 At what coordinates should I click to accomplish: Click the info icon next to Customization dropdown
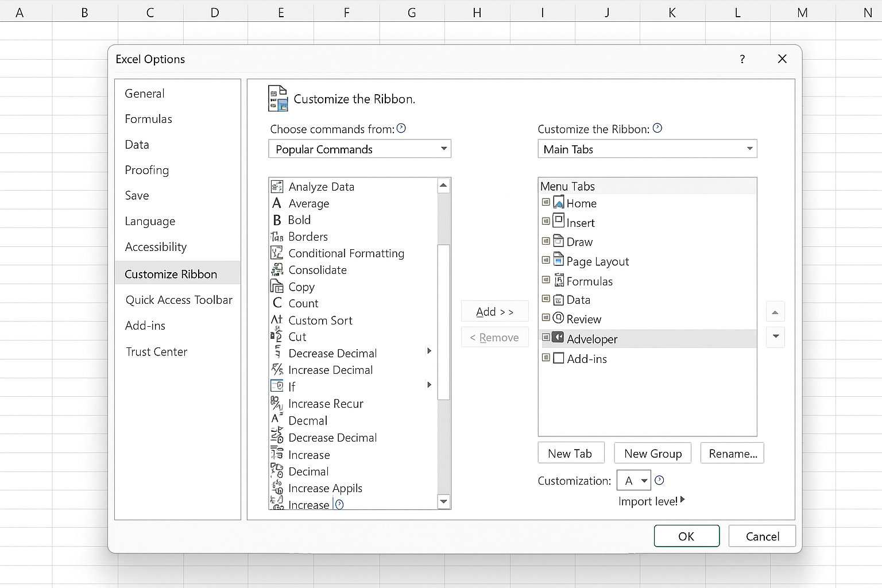pyautogui.click(x=659, y=480)
